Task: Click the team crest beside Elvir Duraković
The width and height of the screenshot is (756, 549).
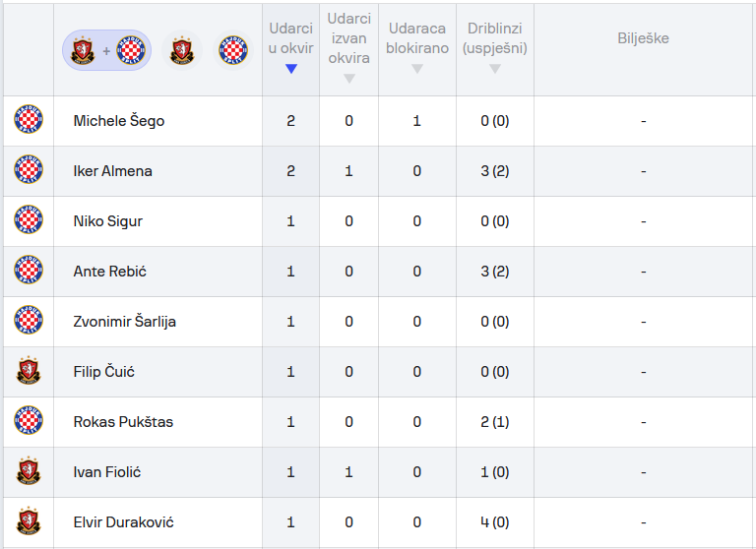Action: [x=29, y=522]
